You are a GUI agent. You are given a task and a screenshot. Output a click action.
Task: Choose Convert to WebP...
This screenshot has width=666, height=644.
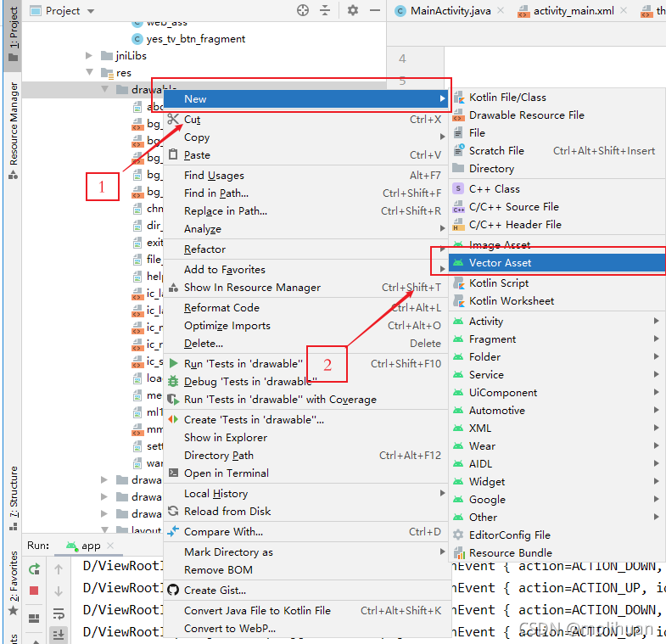pos(305,628)
